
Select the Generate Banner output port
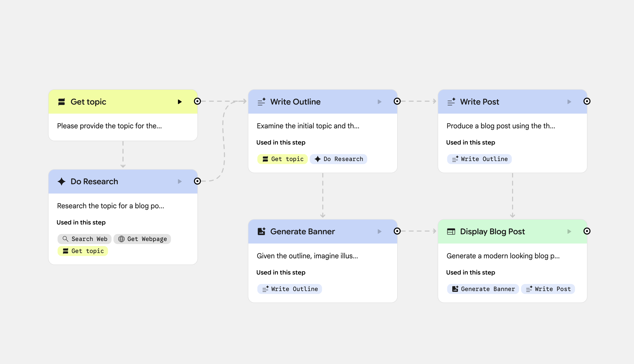coord(397,231)
